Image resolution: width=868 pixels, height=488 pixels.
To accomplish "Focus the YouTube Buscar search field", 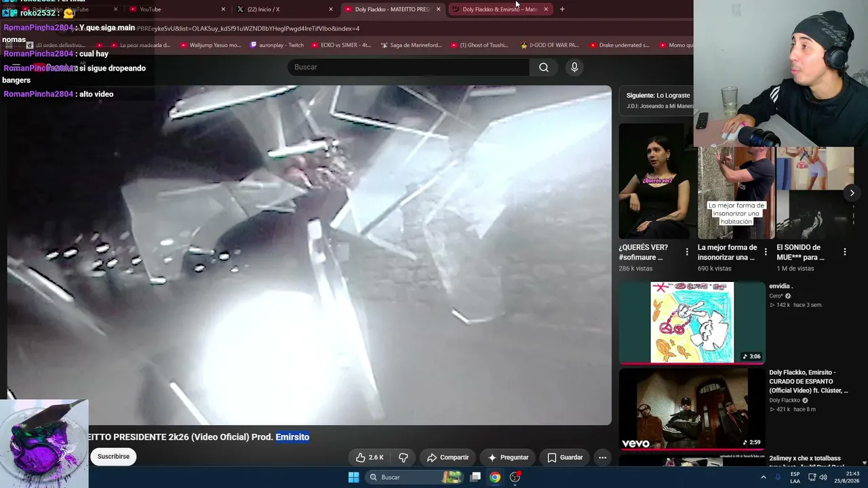I will pos(408,67).
